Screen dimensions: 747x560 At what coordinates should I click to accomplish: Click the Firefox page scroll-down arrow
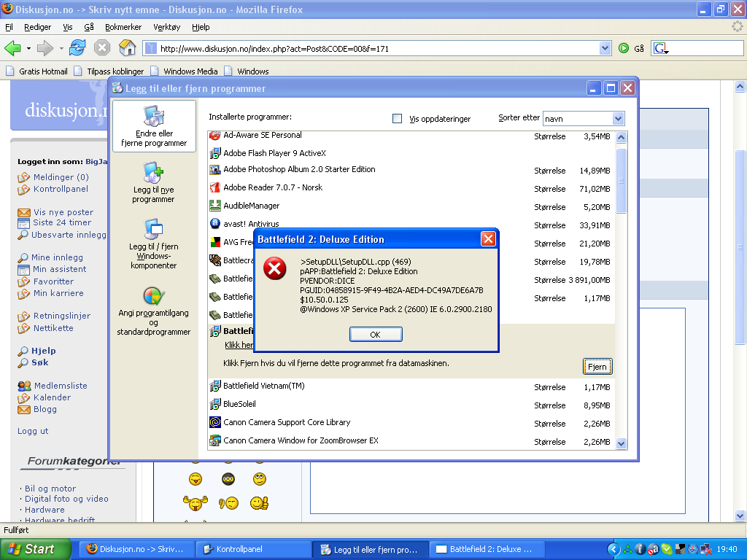tap(740, 516)
